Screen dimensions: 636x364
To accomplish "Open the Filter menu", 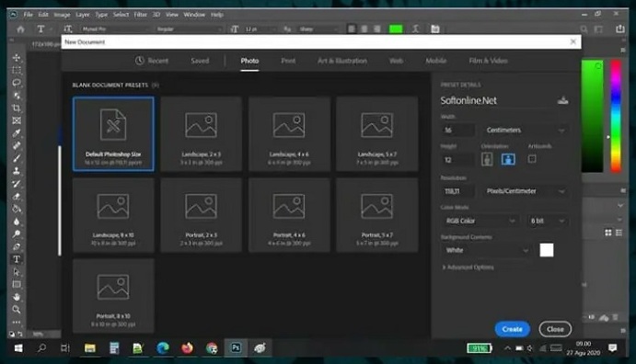I will tap(140, 15).
